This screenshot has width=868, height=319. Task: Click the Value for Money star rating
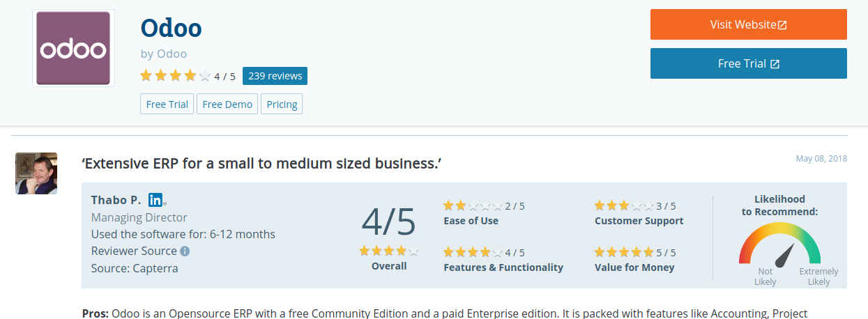(624, 252)
